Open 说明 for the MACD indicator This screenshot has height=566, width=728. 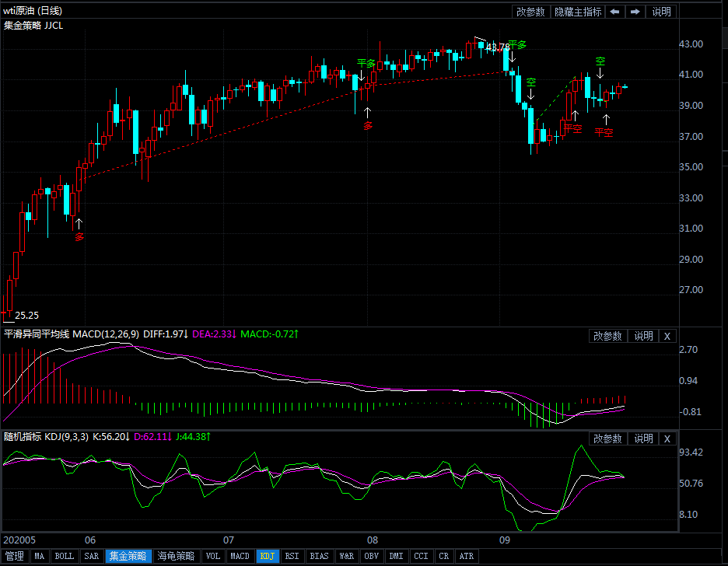pyautogui.click(x=643, y=336)
